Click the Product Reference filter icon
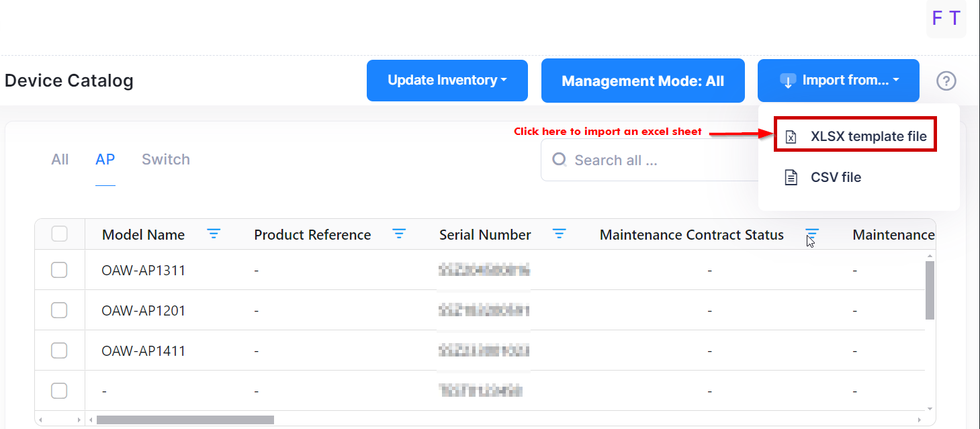Viewport: 980px width, 429px height. [x=399, y=234]
